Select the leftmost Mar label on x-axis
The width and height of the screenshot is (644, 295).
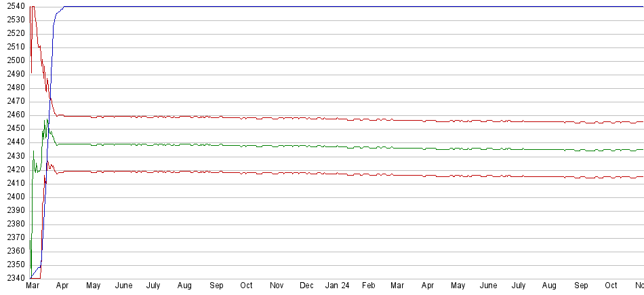coord(33,286)
